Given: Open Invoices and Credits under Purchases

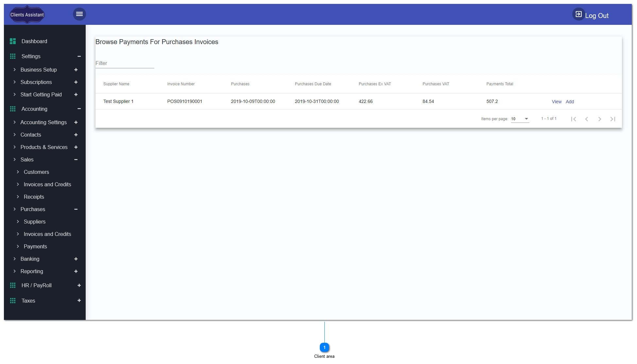Looking at the screenshot, I should click(x=47, y=234).
